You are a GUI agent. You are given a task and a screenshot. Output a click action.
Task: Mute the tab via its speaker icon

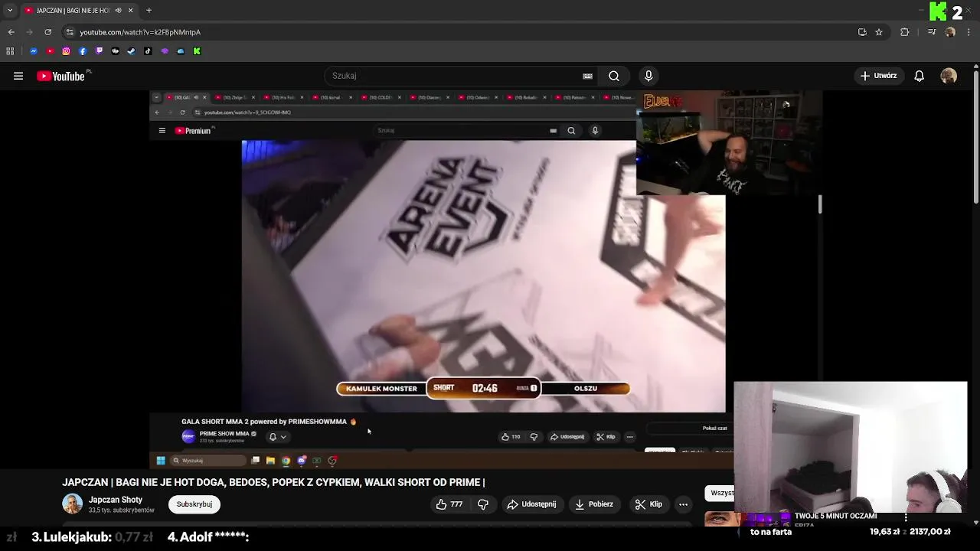point(118,11)
